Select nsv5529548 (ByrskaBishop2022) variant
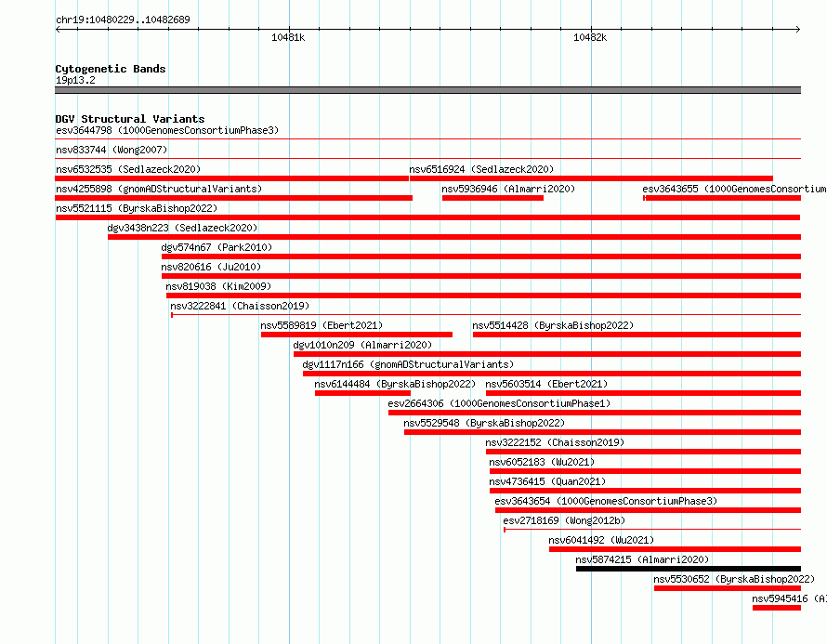The width and height of the screenshot is (827, 644). [484, 423]
